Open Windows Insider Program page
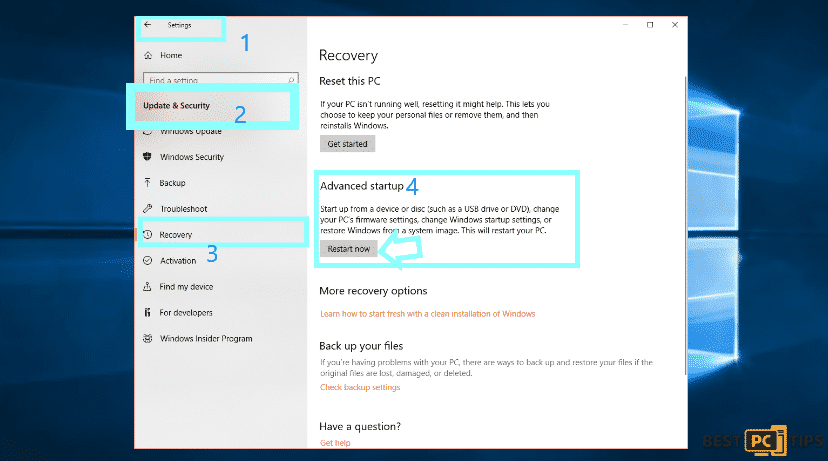The image size is (828, 461). click(x=206, y=338)
